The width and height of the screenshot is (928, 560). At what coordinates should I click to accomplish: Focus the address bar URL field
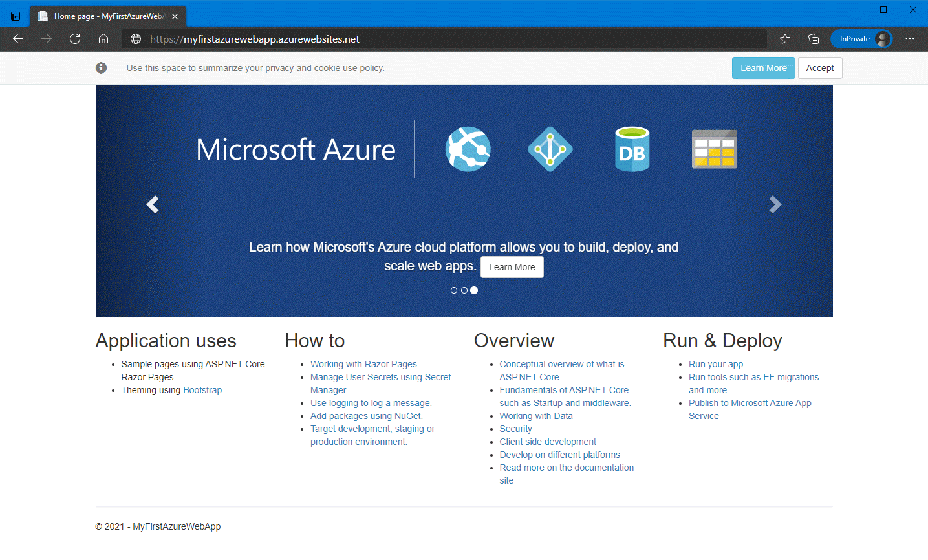[x=444, y=39]
